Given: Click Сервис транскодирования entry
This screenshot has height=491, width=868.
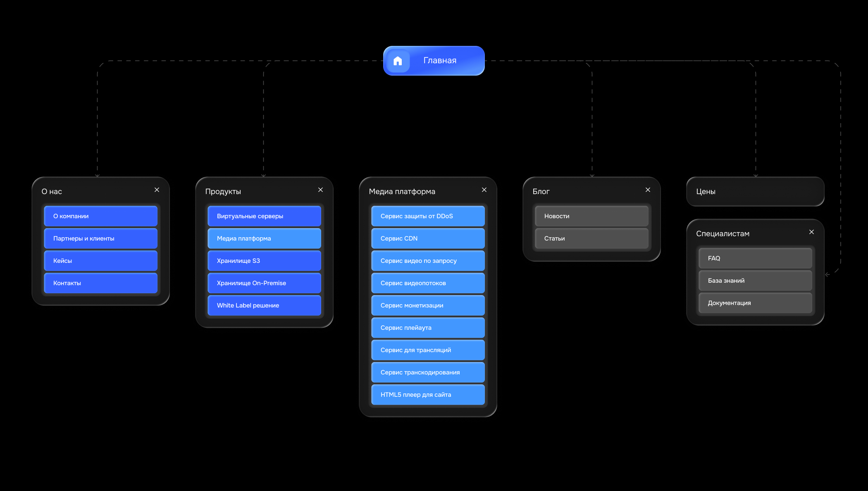Looking at the screenshot, I should (428, 372).
